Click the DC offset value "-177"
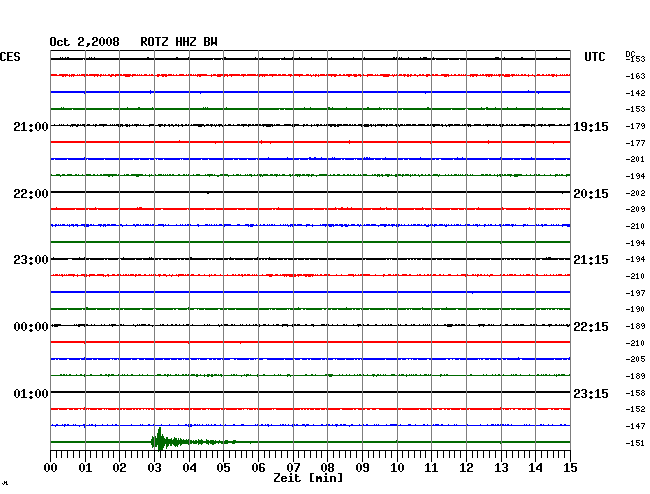 click(635, 143)
